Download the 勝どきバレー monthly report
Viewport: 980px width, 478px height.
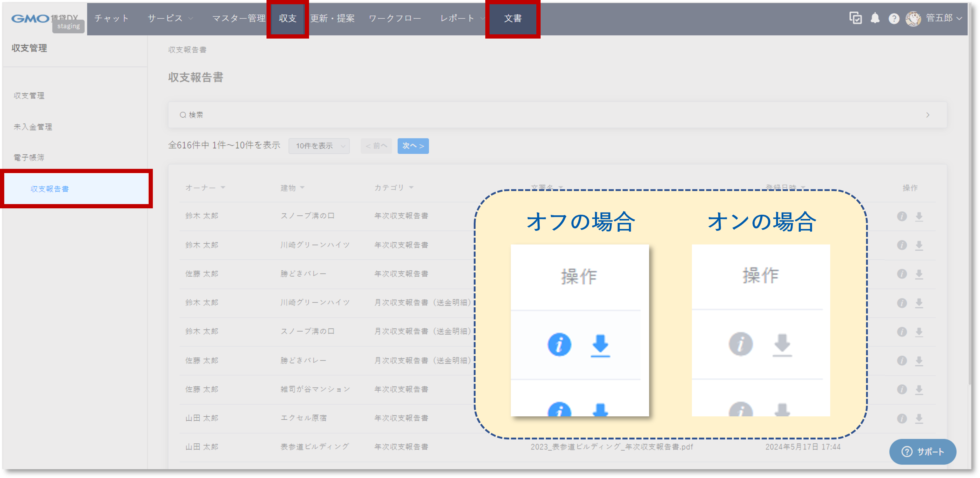[920, 360]
